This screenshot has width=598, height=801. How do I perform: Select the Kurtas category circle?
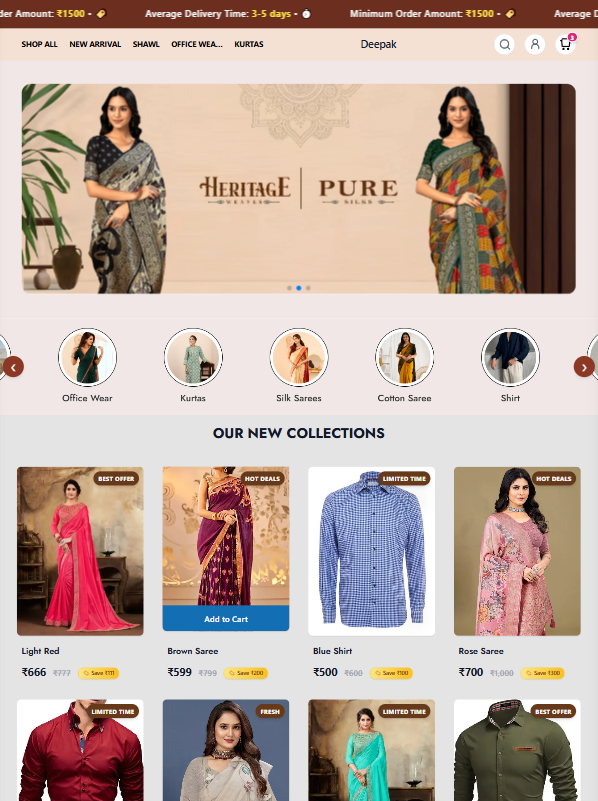point(193,357)
